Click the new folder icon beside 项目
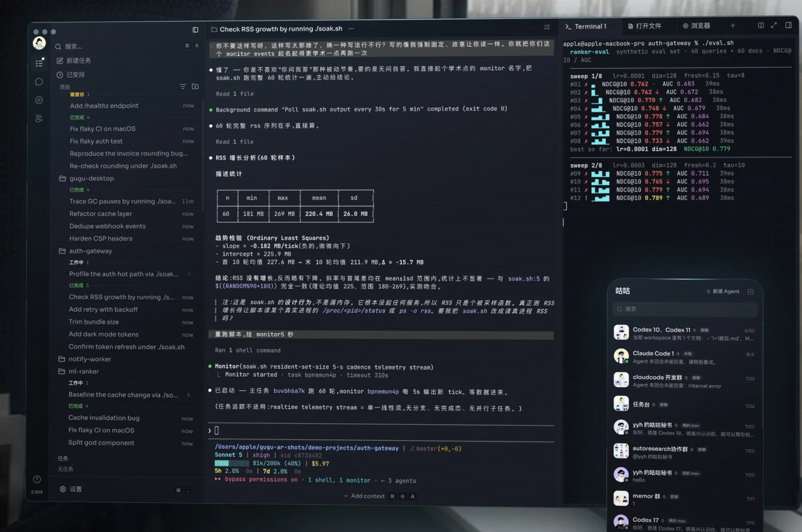Image resolution: width=802 pixels, height=532 pixels. coord(195,87)
